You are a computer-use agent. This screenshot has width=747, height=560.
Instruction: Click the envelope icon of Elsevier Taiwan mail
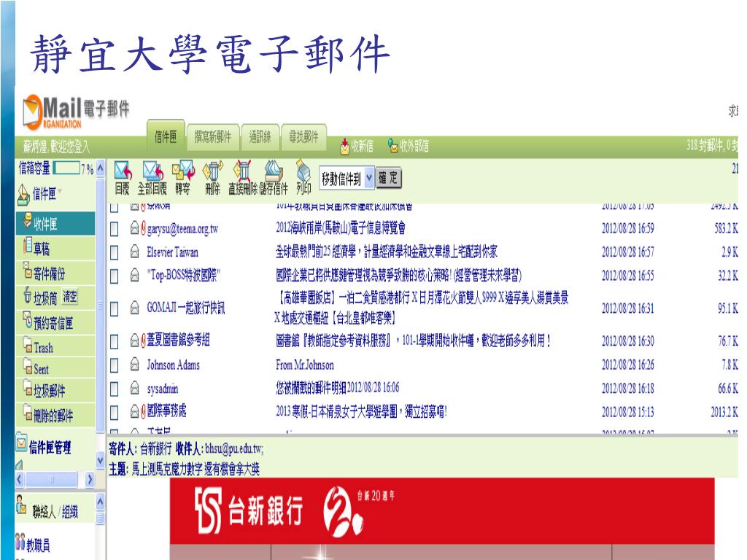coord(135,252)
